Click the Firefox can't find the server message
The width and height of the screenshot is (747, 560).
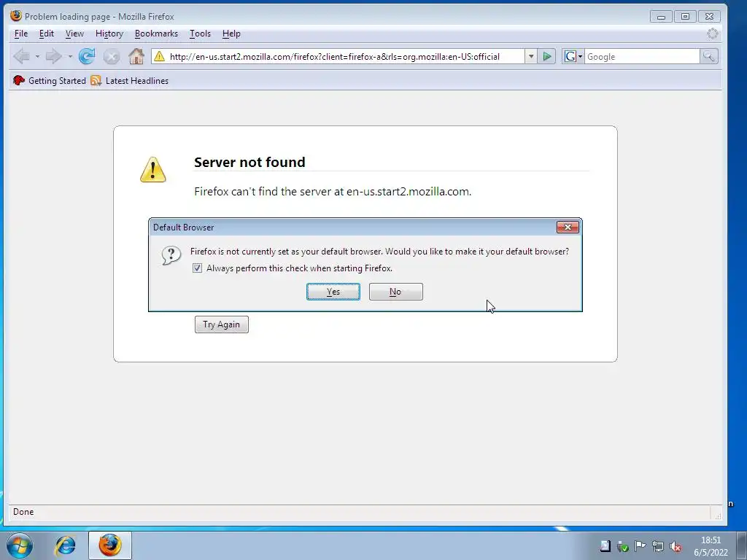[333, 192]
